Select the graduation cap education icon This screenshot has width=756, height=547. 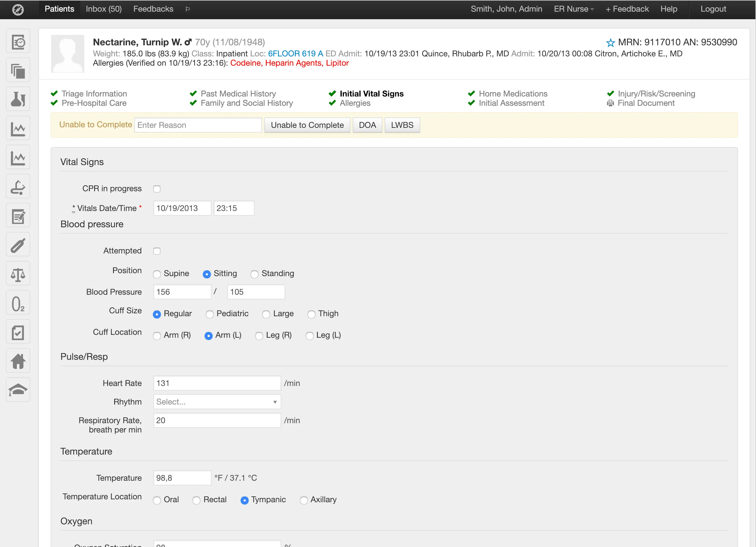[18, 389]
